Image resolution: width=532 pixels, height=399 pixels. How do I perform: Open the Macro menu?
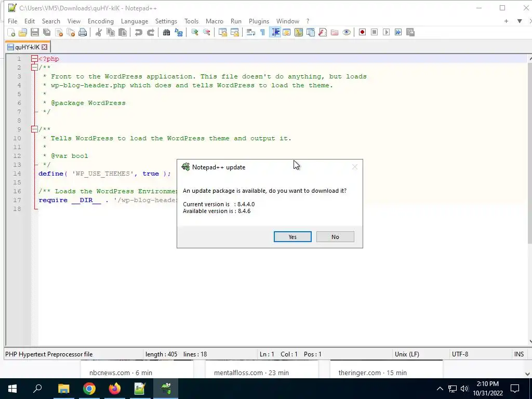[215, 21]
